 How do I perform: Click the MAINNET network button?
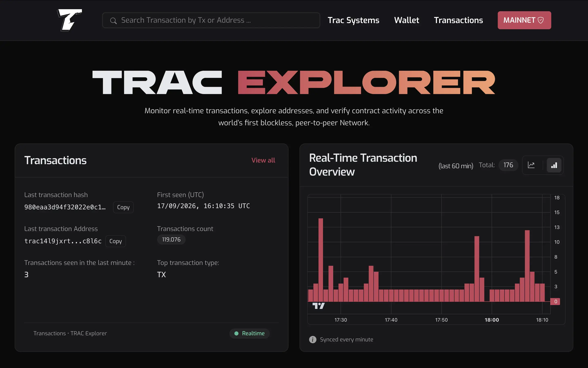[524, 20]
